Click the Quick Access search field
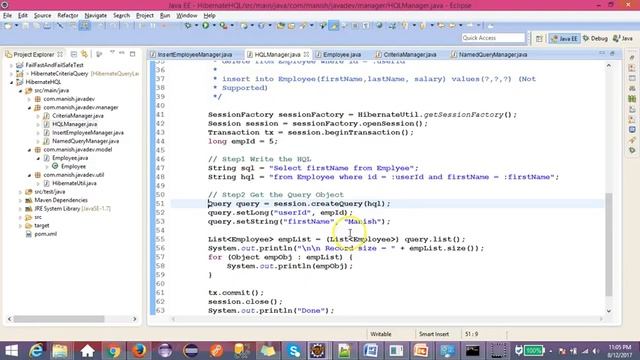Viewport: 640px width, 360px height. coord(493,38)
